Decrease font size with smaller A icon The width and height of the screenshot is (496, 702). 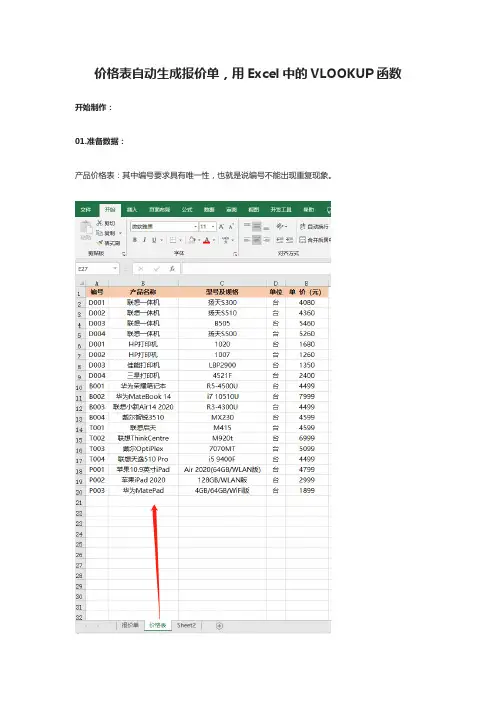coord(231,227)
